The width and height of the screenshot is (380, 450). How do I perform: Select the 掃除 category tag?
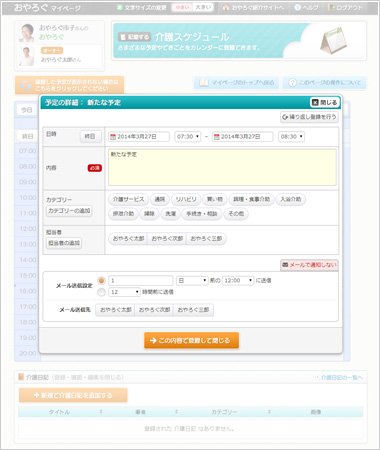coord(149,214)
